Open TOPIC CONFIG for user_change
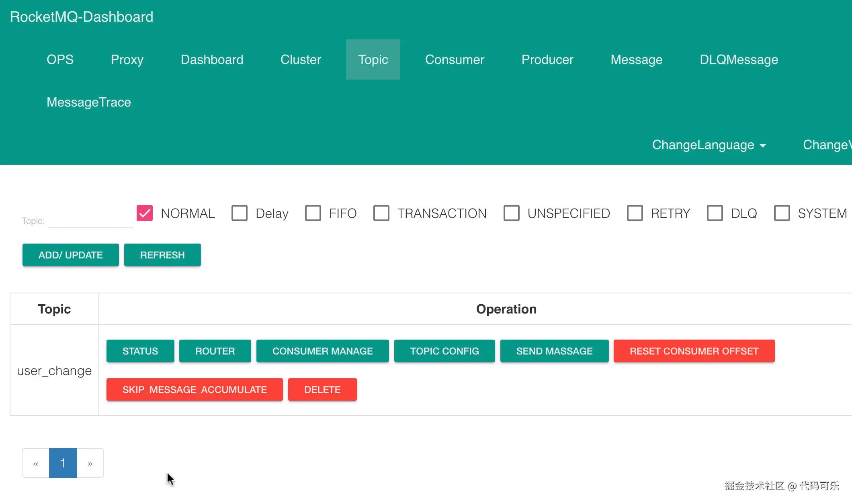The height and width of the screenshot is (504, 852). click(x=444, y=351)
